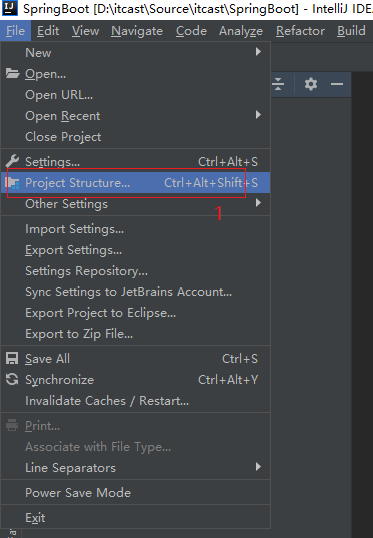Click the gear settings icon in panel header

pos(311,84)
